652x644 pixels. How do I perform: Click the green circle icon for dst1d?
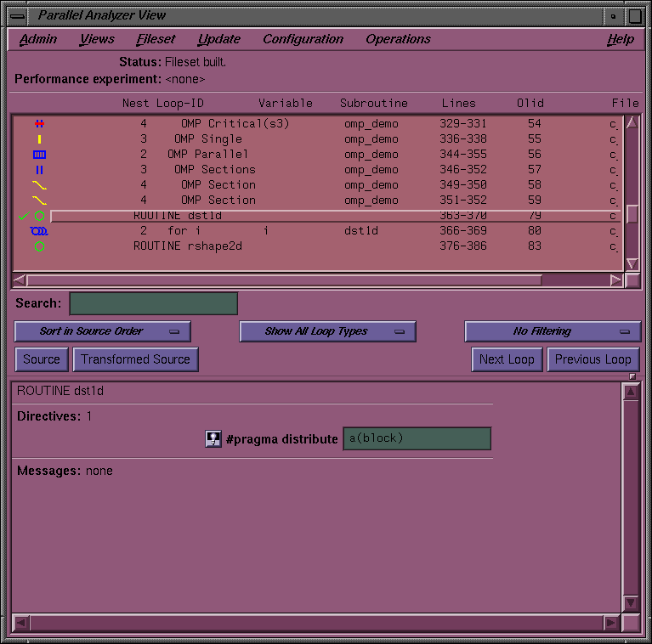[39, 216]
